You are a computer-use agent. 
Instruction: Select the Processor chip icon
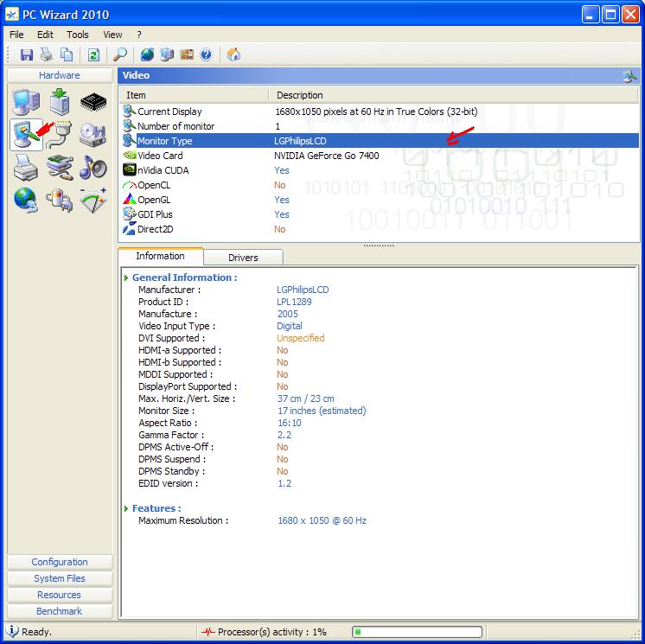click(93, 102)
